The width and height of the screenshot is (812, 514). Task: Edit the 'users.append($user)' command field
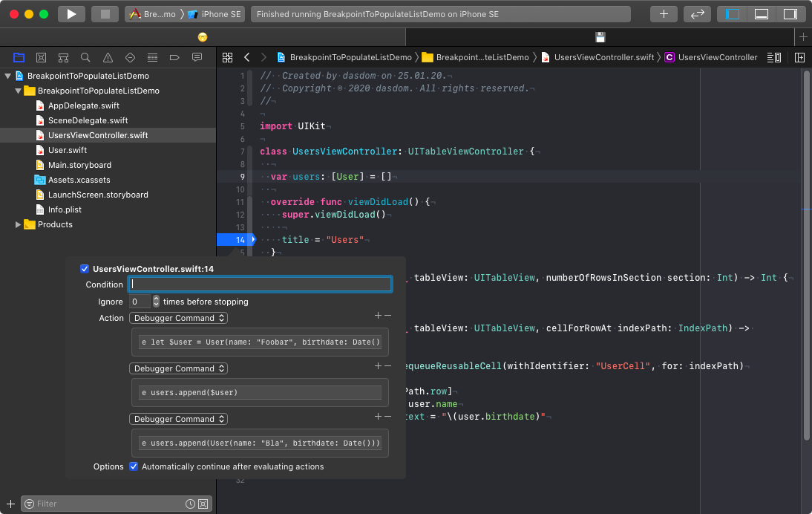(260, 392)
